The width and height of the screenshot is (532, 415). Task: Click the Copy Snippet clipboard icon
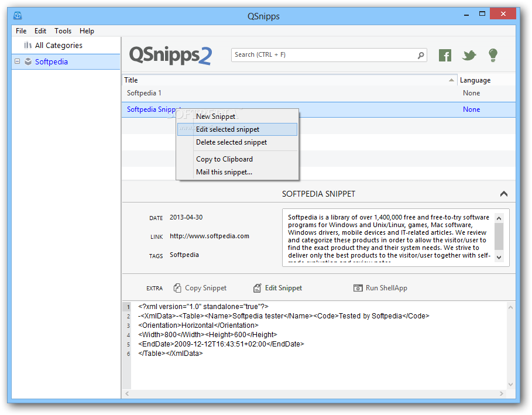[177, 288]
